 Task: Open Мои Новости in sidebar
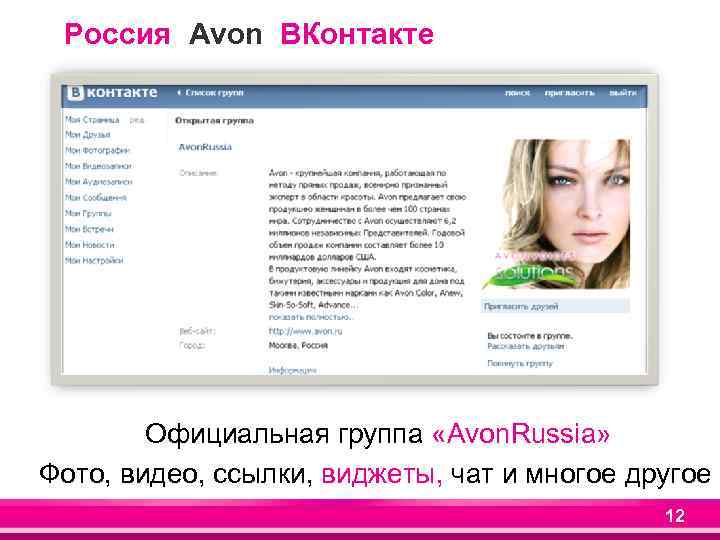[x=90, y=245]
